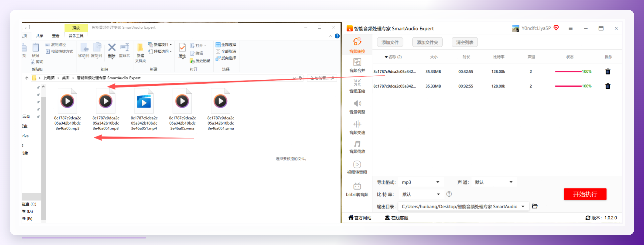This screenshot has height=245, width=644.
Task: Sort by the 时长 column header
Action: [x=466, y=57]
